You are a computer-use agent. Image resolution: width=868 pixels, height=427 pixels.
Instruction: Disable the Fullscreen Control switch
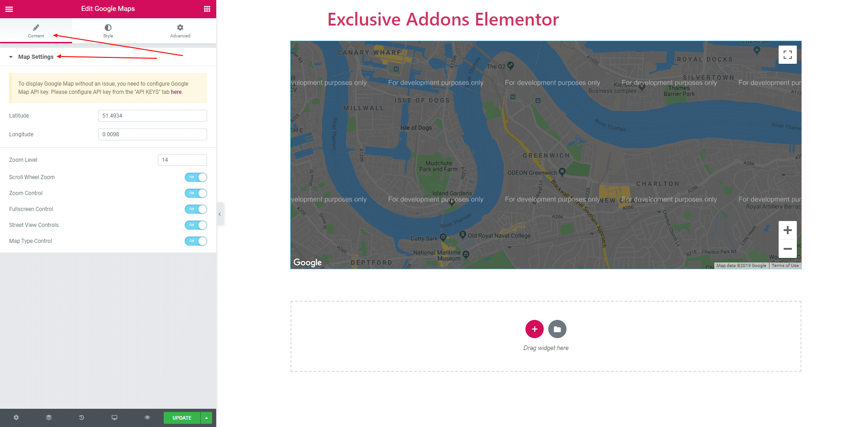pyautogui.click(x=196, y=209)
